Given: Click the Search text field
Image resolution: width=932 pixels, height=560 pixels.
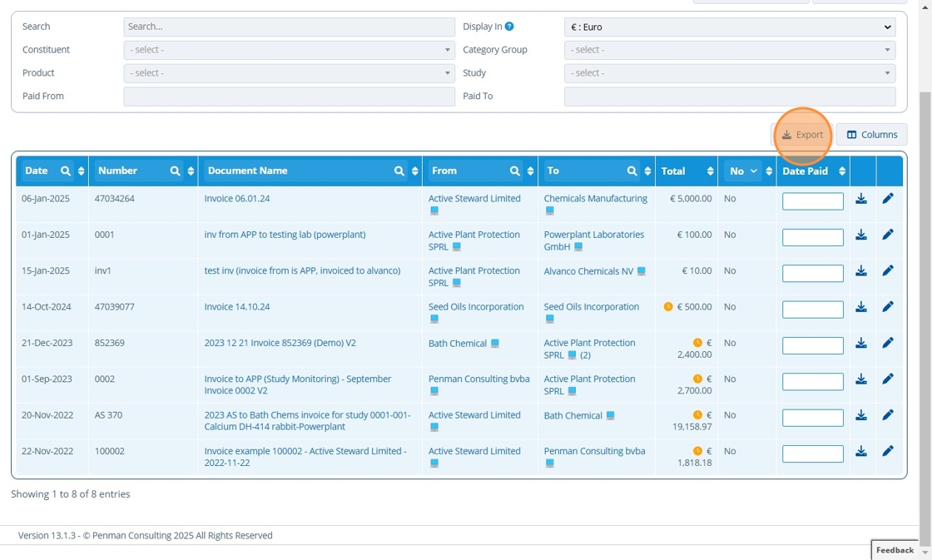Looking at the screenshot, I should click(x=289, y=27).
